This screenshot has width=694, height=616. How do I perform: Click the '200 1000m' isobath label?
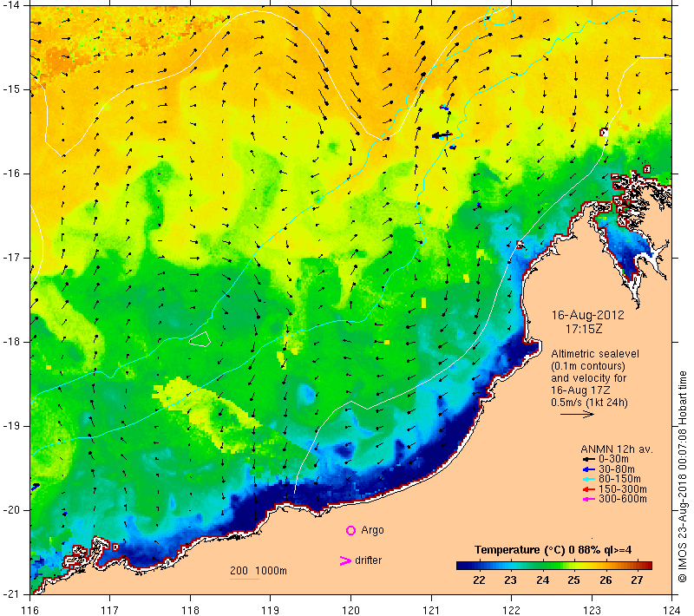[x=259, y=571]
